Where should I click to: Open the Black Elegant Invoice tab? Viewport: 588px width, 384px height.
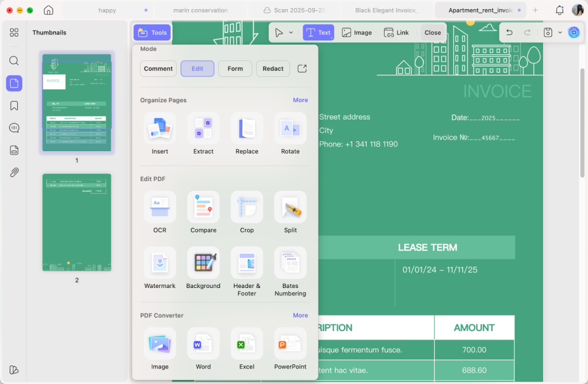click(386, 10)
